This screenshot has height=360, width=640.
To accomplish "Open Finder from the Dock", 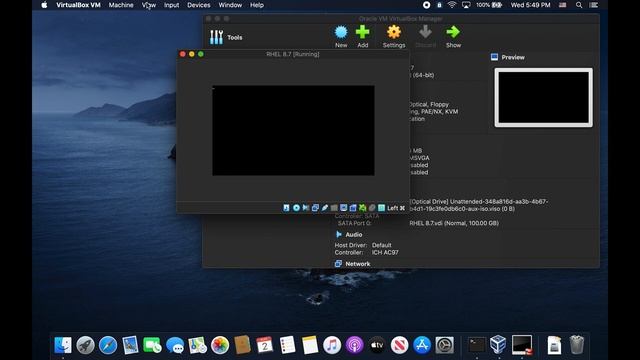I will pyautogui.click(x=63, y=345).
